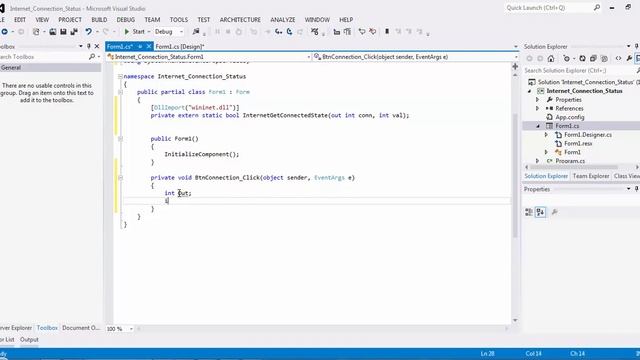
Task: Toggle the pin on the Toolbox panel
Action: 89,46
